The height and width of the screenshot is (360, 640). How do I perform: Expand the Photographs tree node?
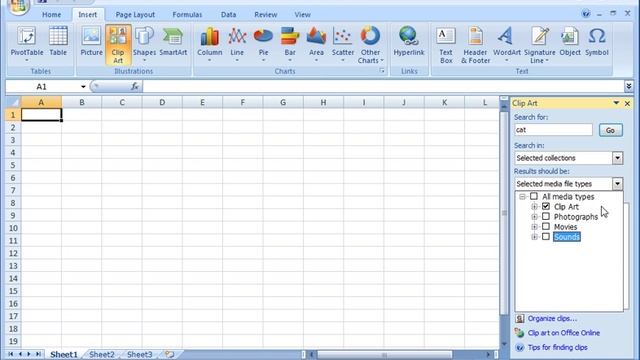click(534, 217)
